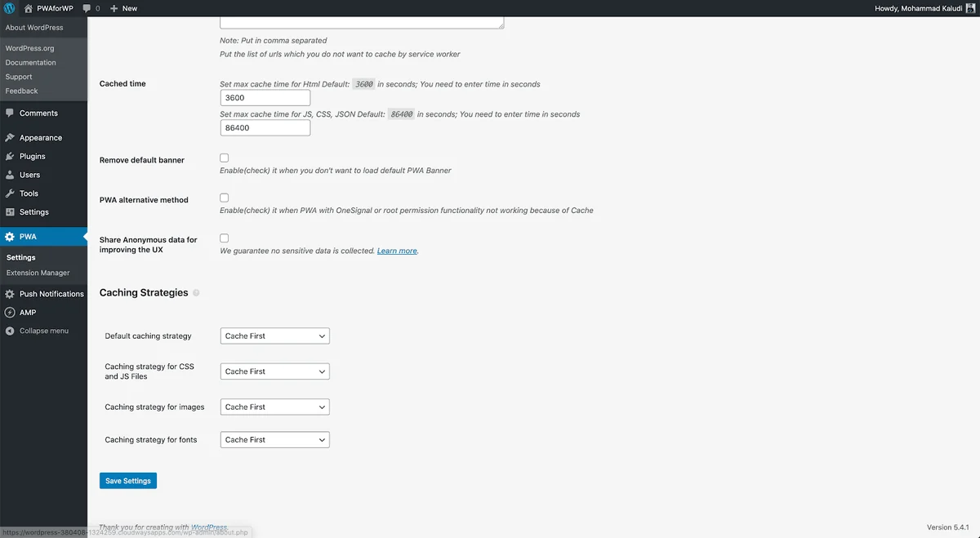This screenshot has width=980, height=538.
Task: Click Howdy, Mohammad Kaludi account link
Action: click(924, 8)
